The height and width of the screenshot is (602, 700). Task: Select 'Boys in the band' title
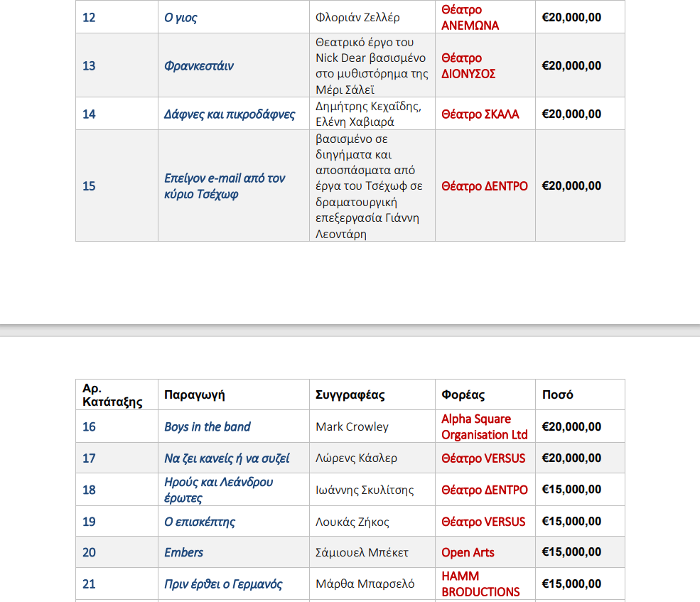tap(207, 426)
